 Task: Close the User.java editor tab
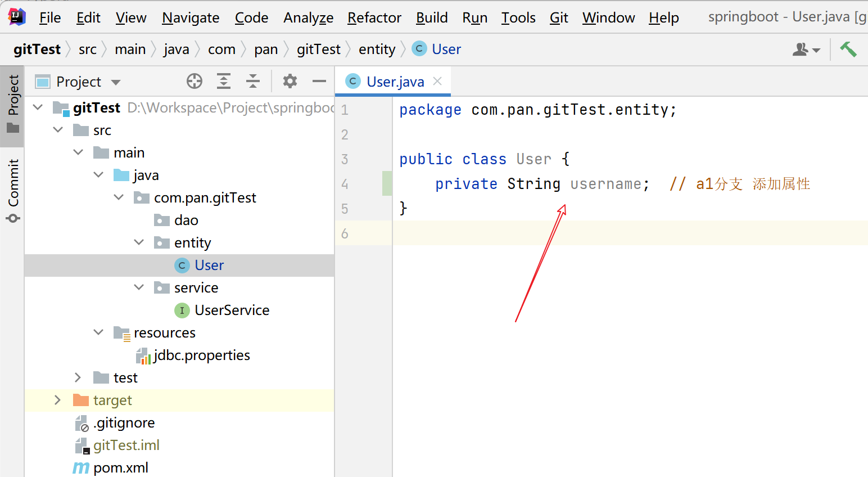pyautogui.click(x=437, y=81)
